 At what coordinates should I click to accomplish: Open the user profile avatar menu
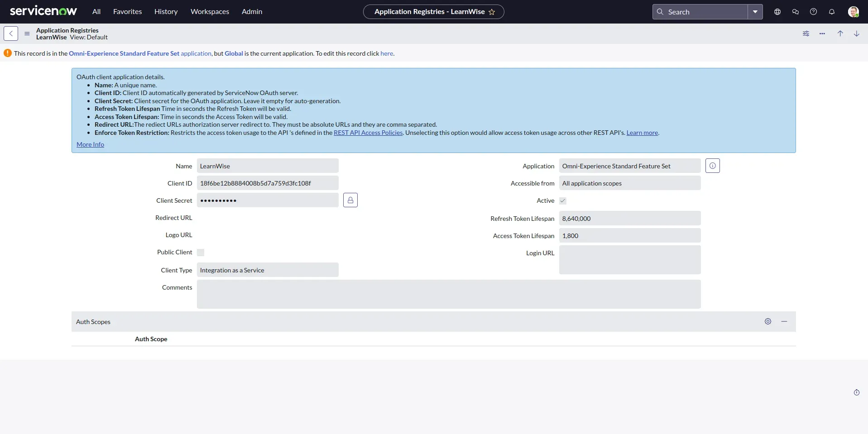tap(854, 12)
